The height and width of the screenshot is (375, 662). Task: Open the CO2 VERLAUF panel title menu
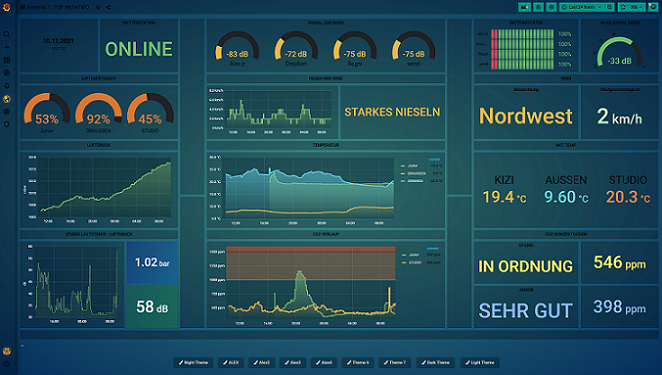(x=326, y=234)
